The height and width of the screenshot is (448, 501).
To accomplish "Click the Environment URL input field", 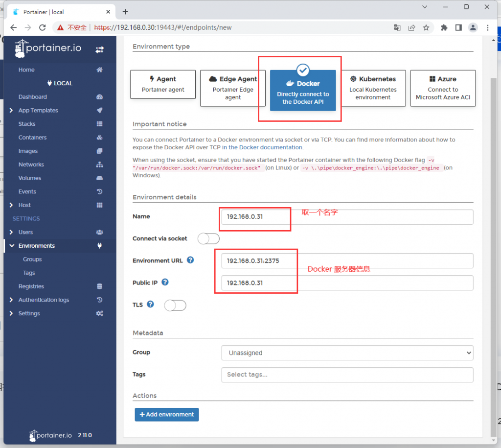I will 347,261.
